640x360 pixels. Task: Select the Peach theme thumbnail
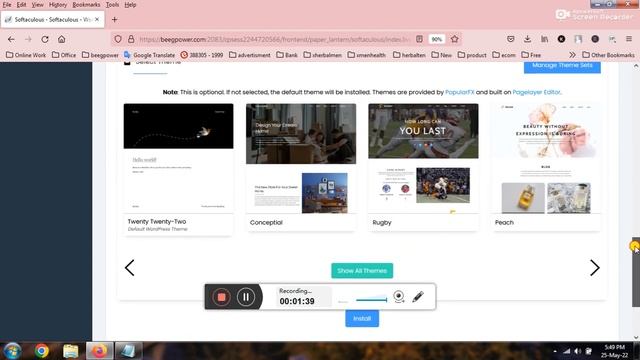[x=546, y=158]
